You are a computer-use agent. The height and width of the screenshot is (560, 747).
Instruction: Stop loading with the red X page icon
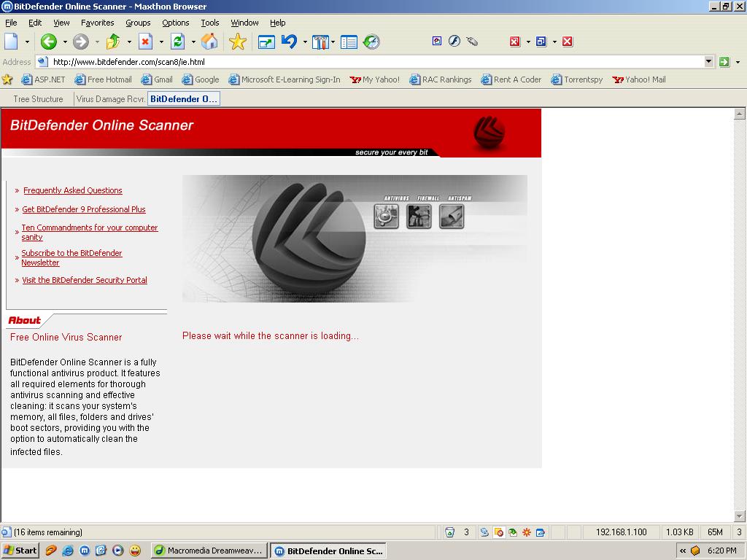(145, 42)
